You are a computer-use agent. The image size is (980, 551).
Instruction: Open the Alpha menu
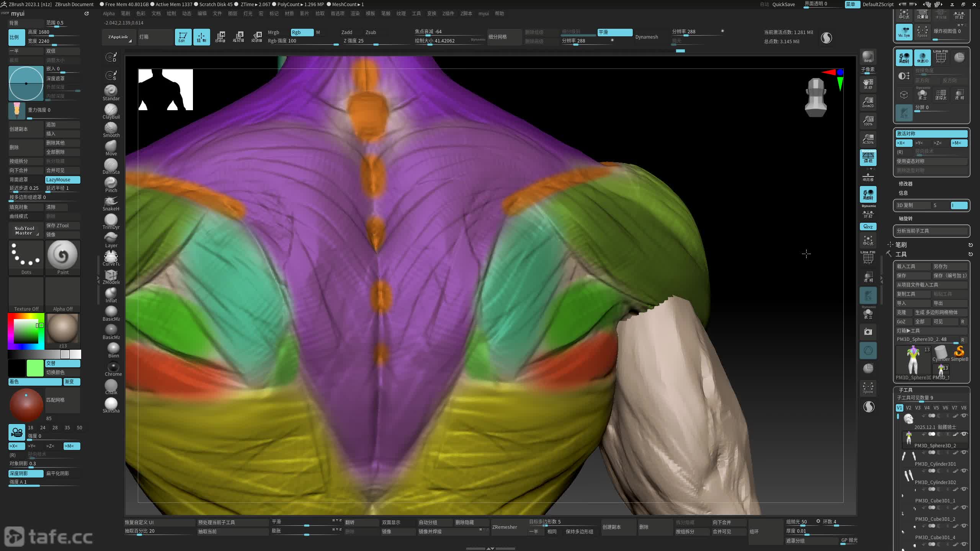[x=109, y=13]
